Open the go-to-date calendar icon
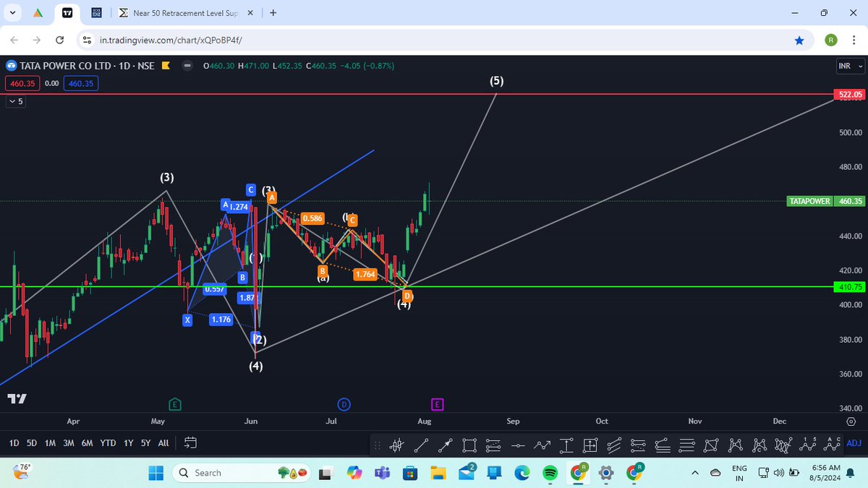868x488 pixels. tap(191, 442)
